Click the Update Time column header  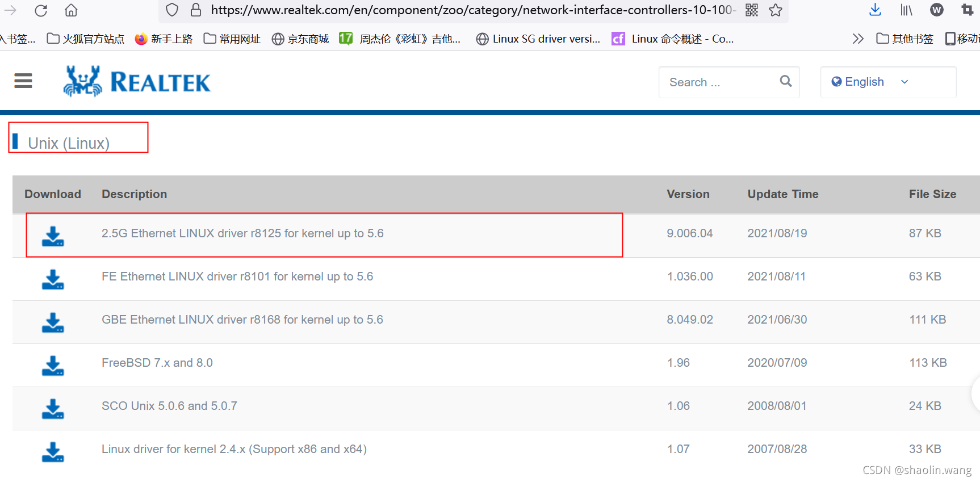[783, 194]
